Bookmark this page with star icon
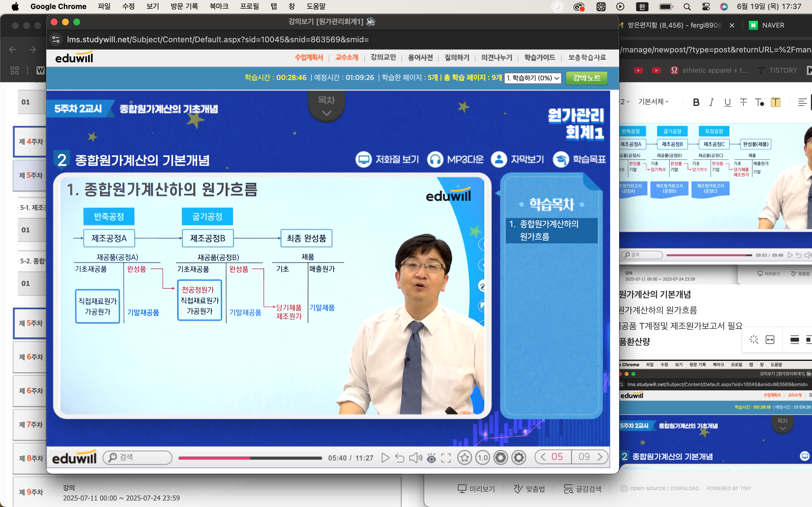 [x=465, y=457]
